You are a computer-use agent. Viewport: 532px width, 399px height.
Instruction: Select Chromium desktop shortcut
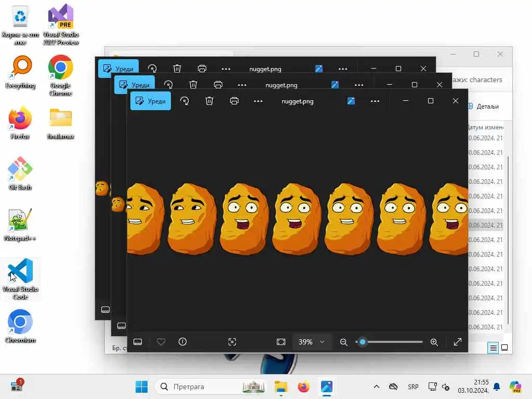(20, 326)
